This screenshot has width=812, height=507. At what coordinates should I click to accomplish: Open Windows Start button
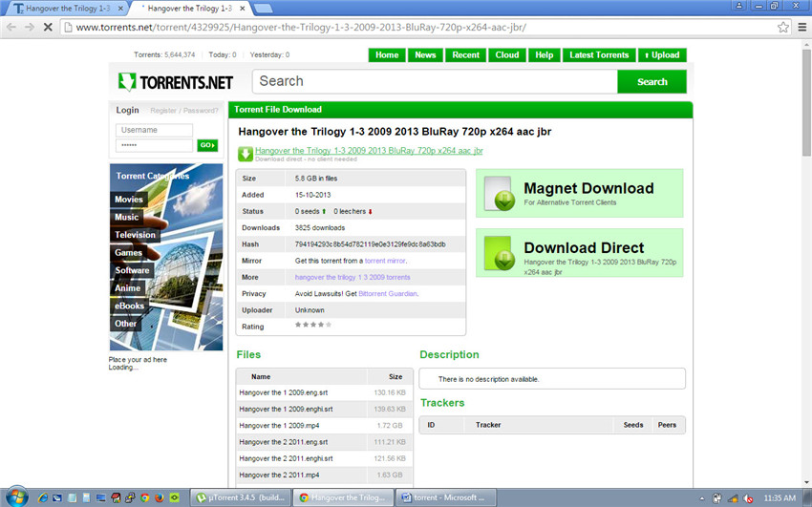click(x=16, y=497)
